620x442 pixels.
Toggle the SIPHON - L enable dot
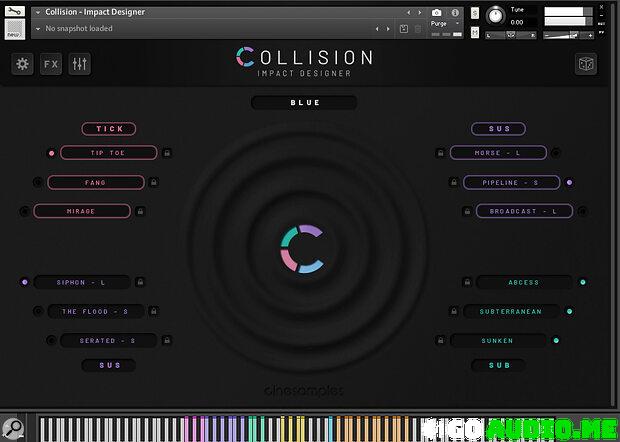pos(25,282)
